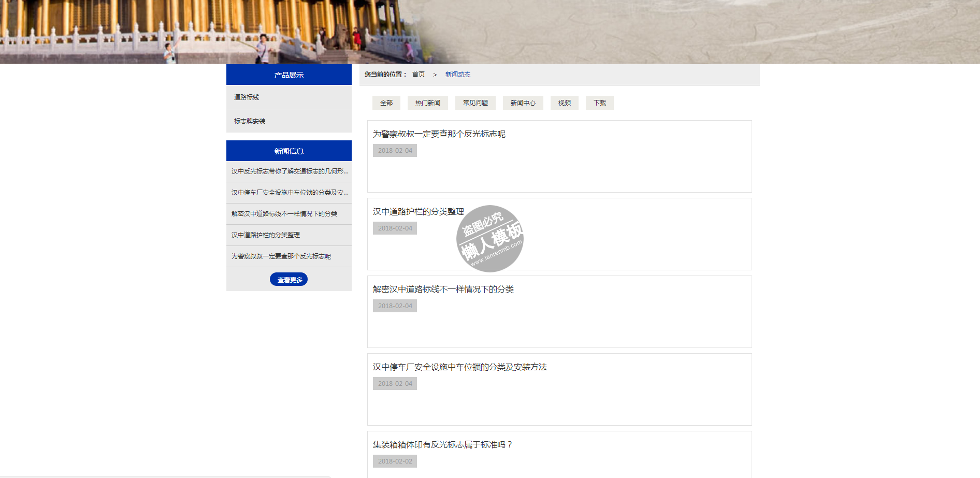Viewport: 980px width, 478px height.
Task: Click the 首页 breadcrumb link
Action: click(418, 75)
